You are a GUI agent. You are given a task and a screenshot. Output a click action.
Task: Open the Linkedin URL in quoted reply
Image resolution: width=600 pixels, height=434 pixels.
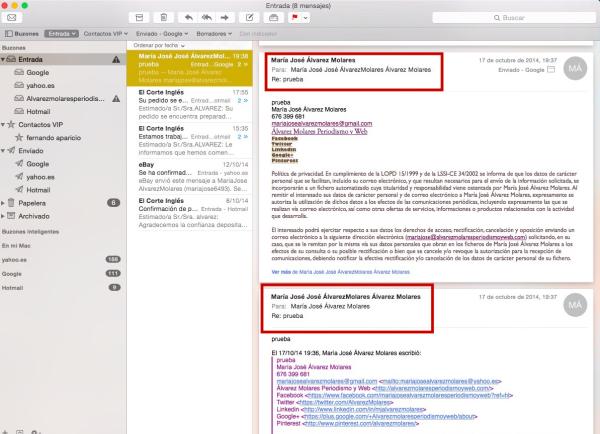[x=363, y=409]
